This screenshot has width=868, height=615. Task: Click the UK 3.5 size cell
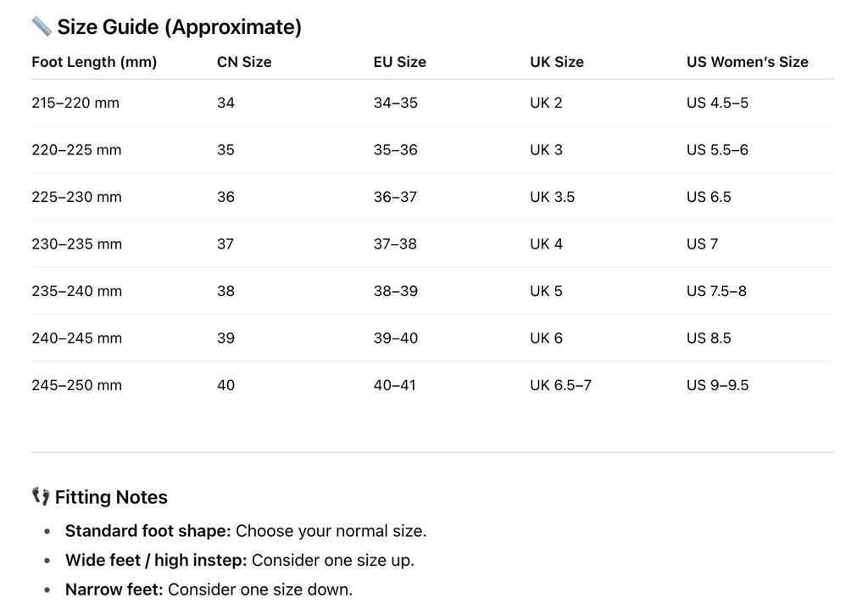tap(552, 197)
